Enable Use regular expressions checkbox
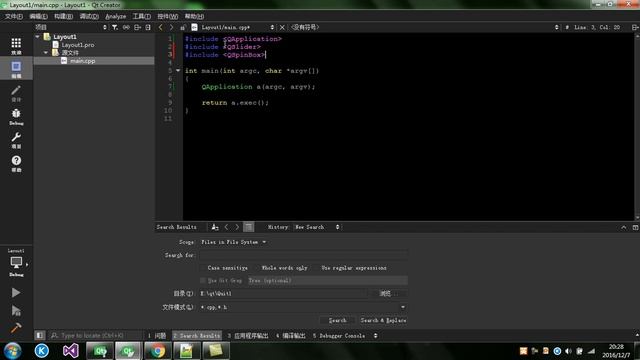The image size is (640, 360). click(316, 268)
